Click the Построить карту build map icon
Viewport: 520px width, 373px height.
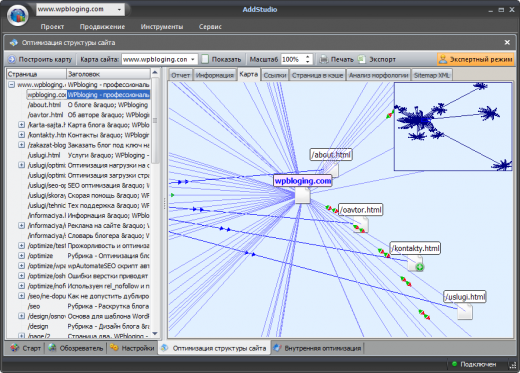[12, 59]
